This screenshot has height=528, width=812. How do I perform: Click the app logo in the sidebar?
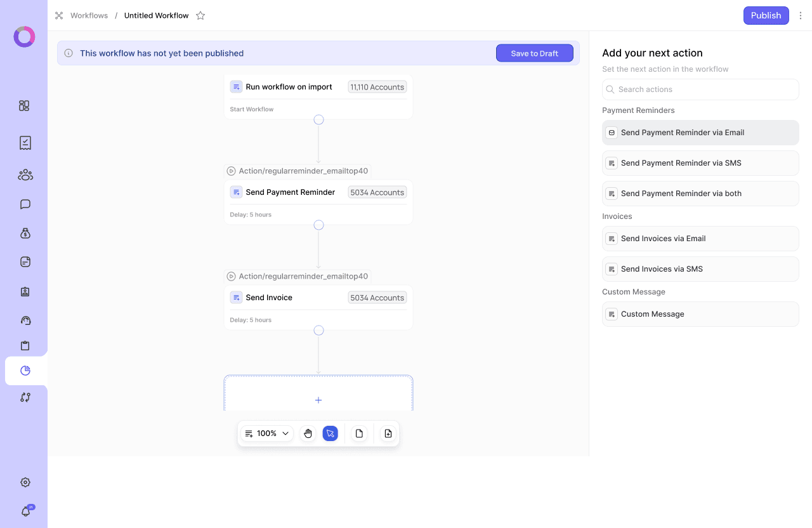pos(24,37)
